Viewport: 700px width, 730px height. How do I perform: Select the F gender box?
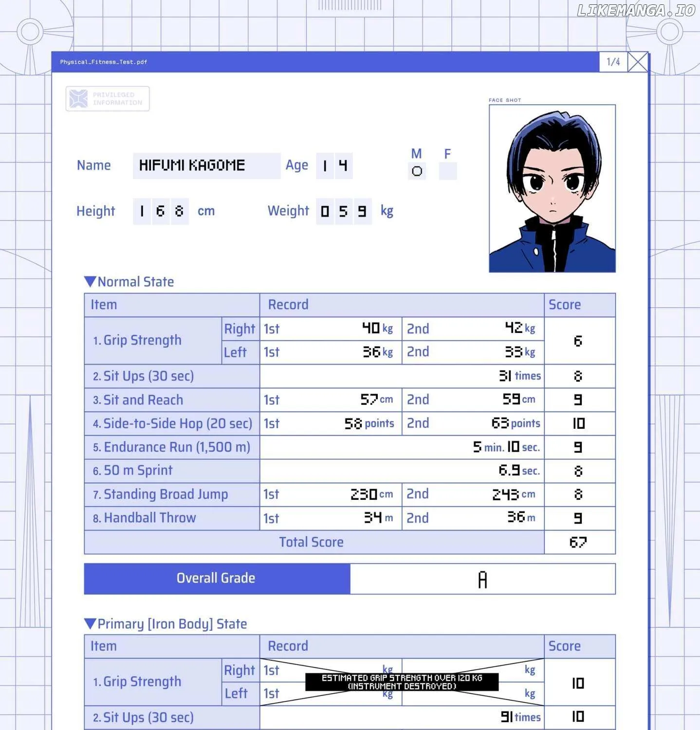tap(448, 171)
